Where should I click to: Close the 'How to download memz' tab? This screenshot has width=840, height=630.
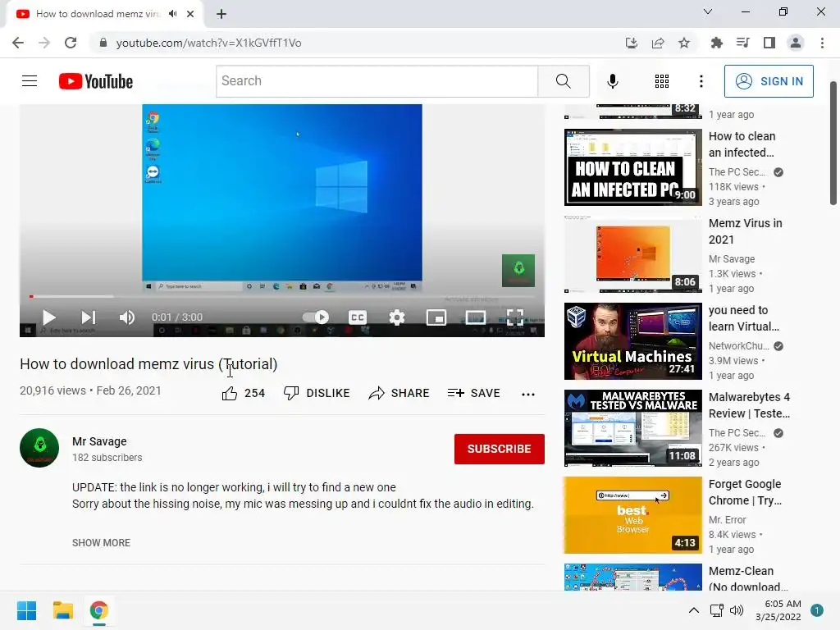pos(190,15)
